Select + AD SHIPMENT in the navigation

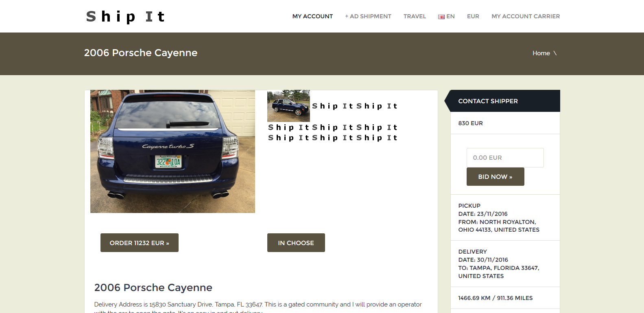pos(368,16)
